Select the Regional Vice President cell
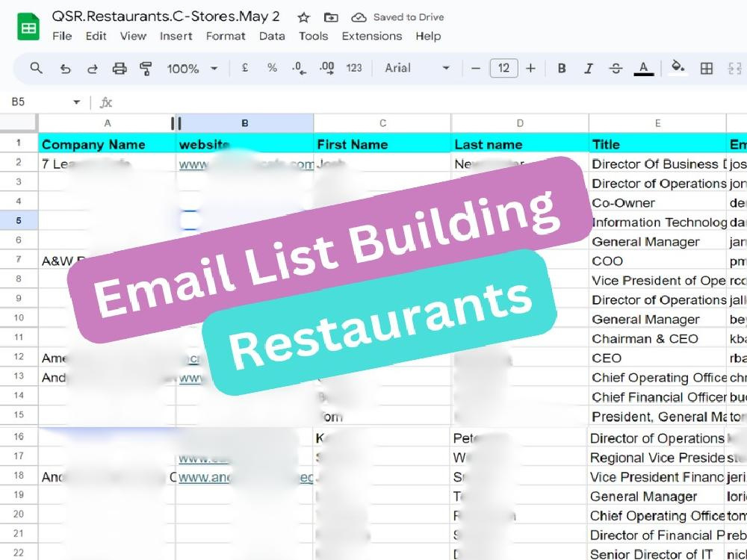Image resolution: width=747 pixels, height=560 pixels. click(x=657, y=458)
